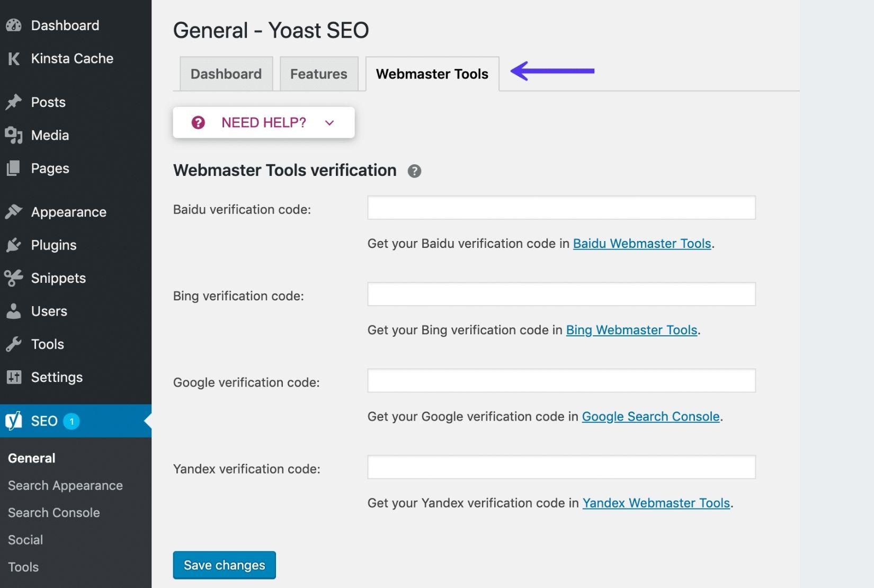Click Save changes
The image size is (874, 588).
point(224,565)
